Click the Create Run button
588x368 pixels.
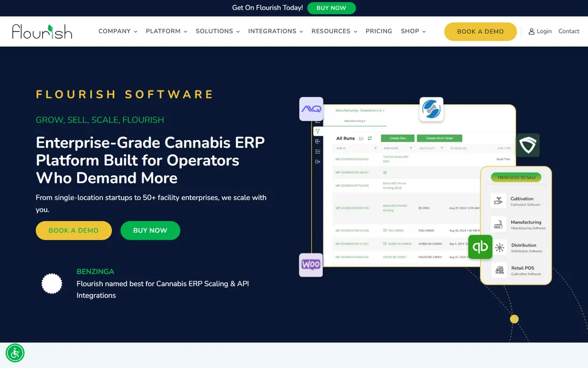pyautogui.click(x=398, y=138)
